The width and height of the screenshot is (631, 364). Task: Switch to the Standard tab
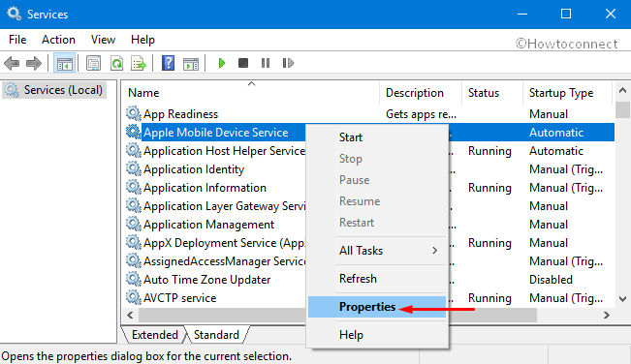[x=216, y=335]
